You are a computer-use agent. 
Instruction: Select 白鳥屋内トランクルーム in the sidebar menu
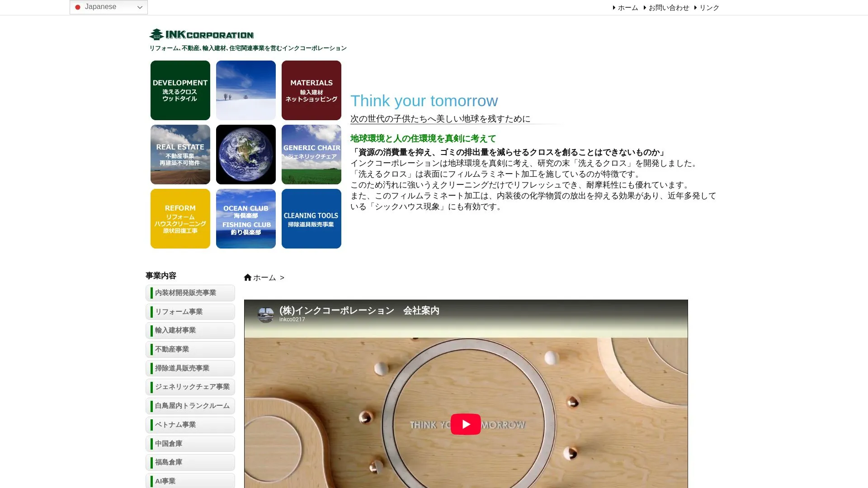190,406
